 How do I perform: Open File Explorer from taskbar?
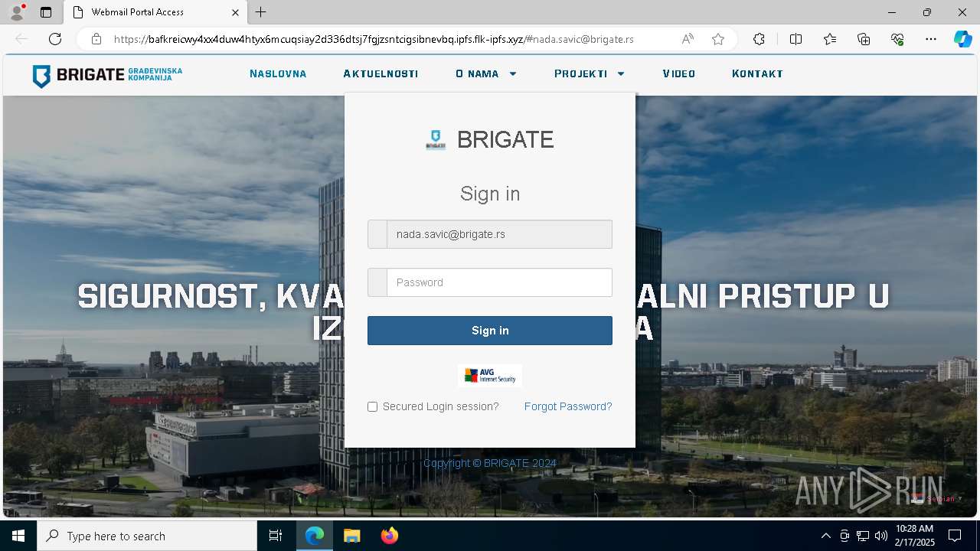(351, 536)
